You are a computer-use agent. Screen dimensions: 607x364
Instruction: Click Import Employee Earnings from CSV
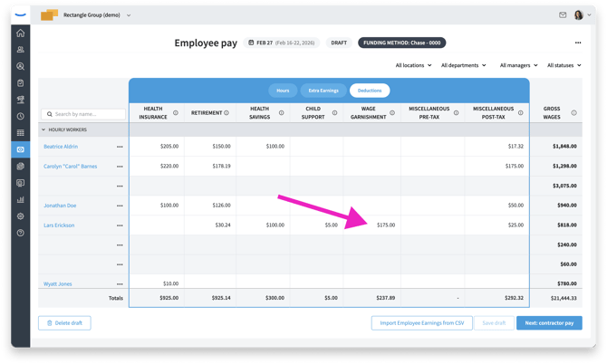pyautogui.click(x=421, y=323)
